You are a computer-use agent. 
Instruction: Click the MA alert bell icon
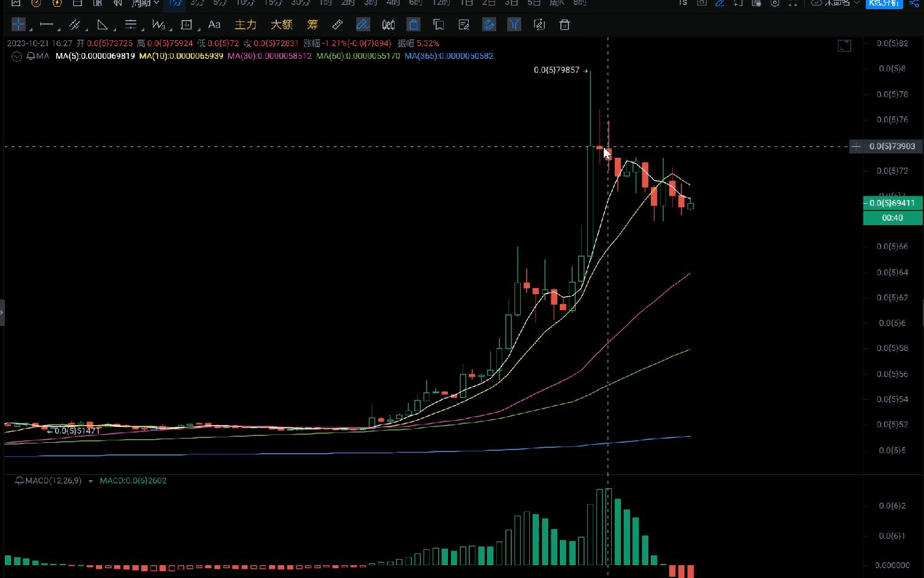coord(31,56)
